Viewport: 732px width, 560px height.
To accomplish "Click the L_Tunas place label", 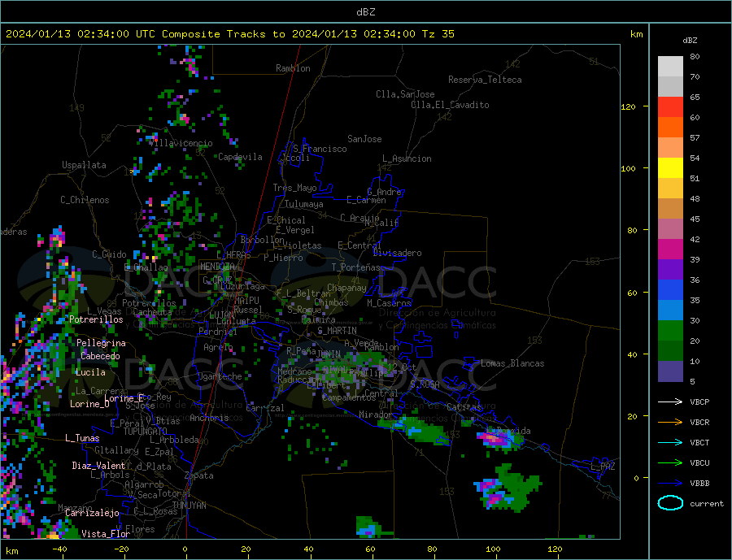I will click(82, 438).
